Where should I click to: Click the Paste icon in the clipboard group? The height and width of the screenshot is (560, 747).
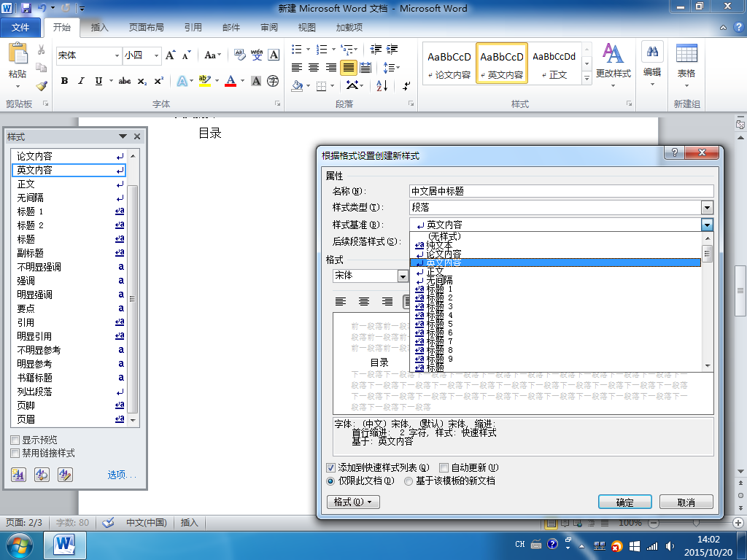[x=18, y=53]
